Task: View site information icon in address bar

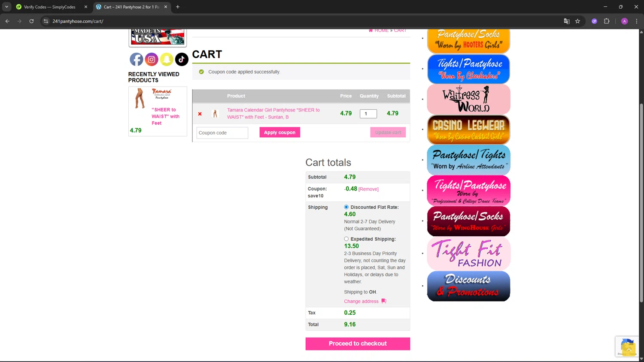Action: [46, 21]
